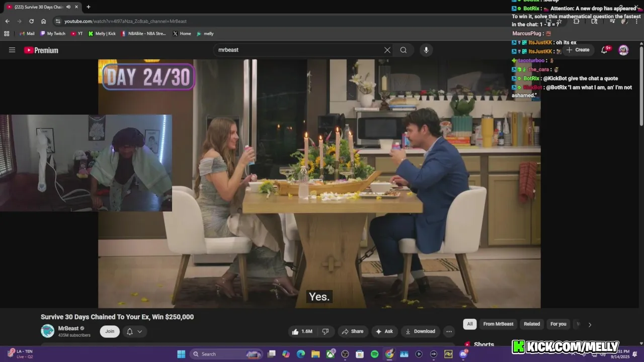Open the Melly | Kick bookmark
The image size is (644, 362).
pos(102,34)
